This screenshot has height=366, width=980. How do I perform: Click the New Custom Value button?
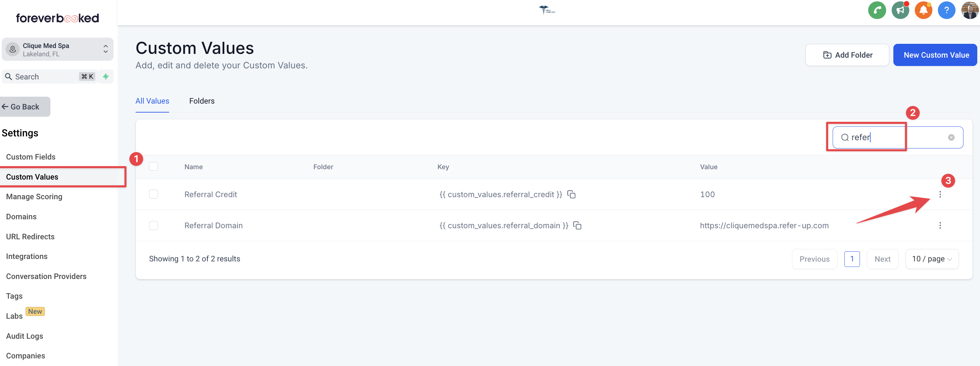click(x=935, y=55)
